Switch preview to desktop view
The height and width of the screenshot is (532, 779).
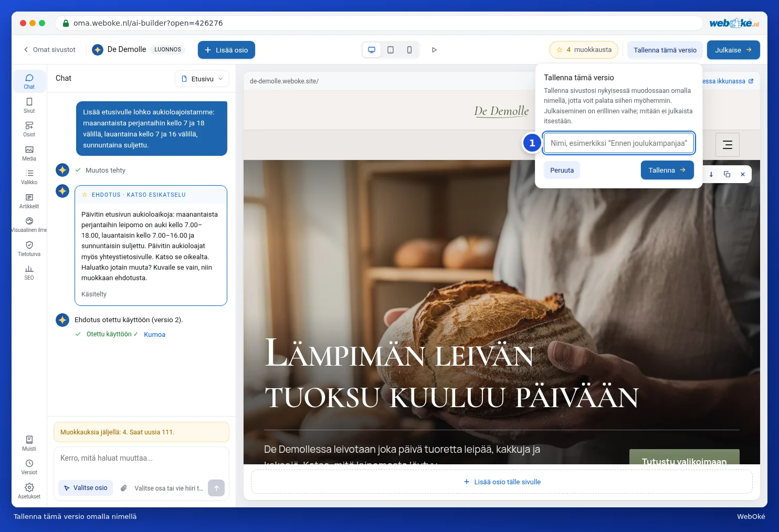372,50
